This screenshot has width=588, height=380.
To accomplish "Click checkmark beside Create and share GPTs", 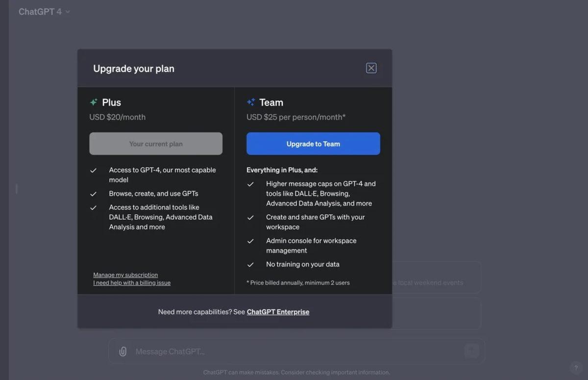I will (x=250, y=218).
